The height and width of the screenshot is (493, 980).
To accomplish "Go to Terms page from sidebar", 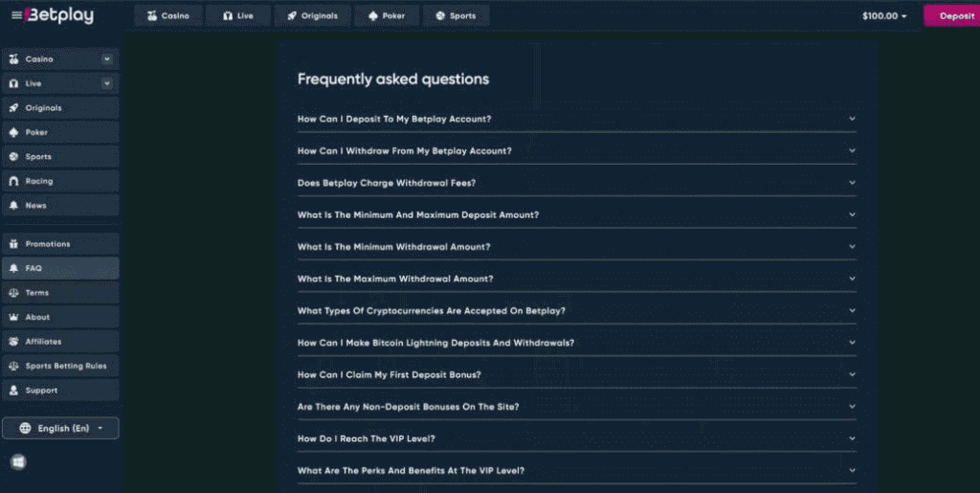I will coord(37,293).
